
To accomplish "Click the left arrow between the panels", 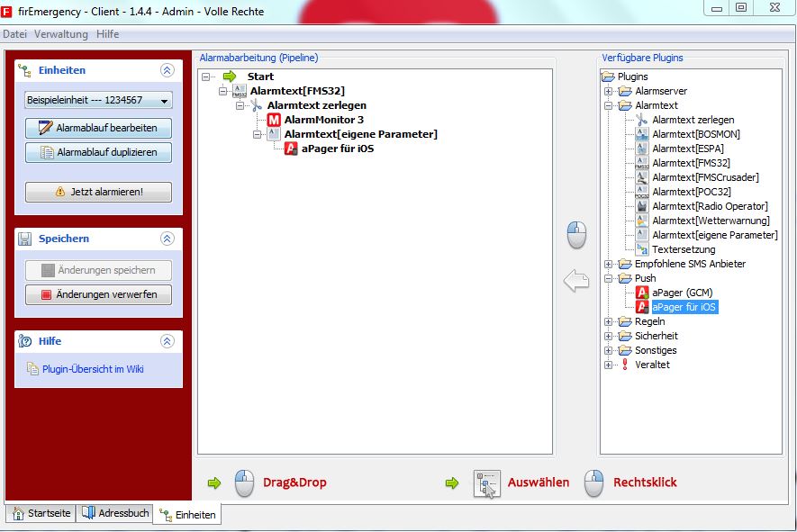I will click(575, 282).
